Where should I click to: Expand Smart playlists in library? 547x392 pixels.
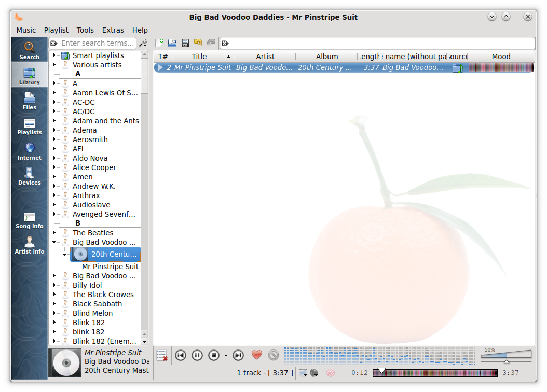(x=54, y=55)
